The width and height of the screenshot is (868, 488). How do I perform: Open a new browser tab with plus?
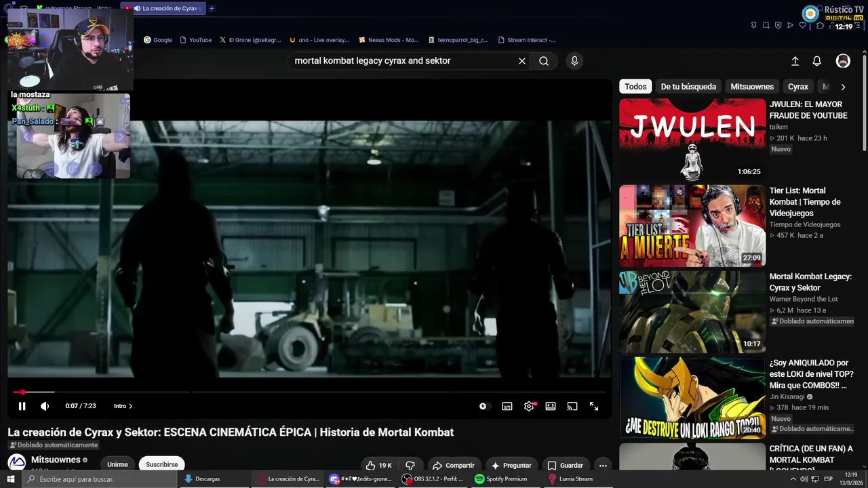[x=212, y=8]
